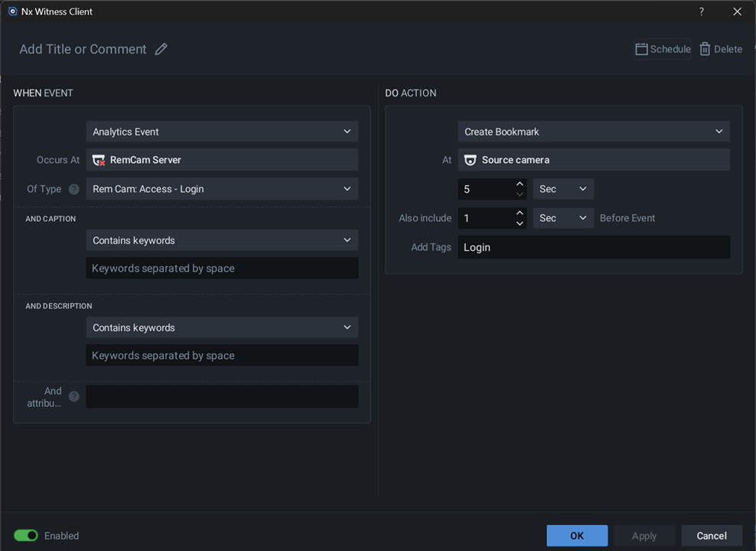Image resolution: width=756 pixels, height=551 pixels.
Task: Open the caption Contains keywords dropdown
Action: click(x=222, y=240)
